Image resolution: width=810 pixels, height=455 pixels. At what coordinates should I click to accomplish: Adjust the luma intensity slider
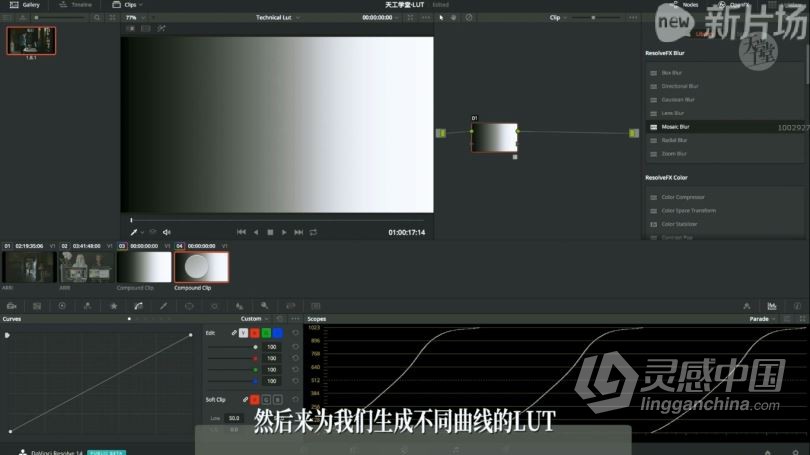pos(232,347)
